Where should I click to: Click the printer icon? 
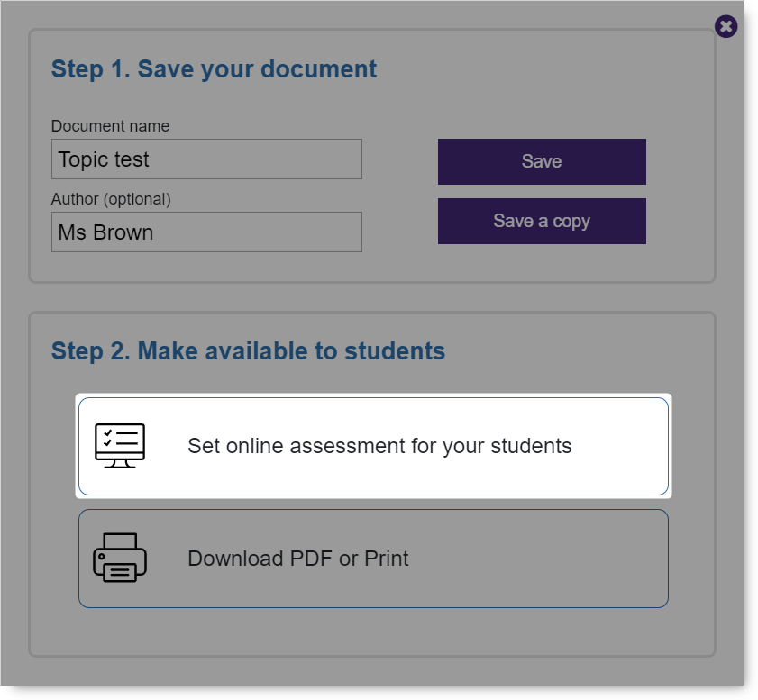(120, 558)
